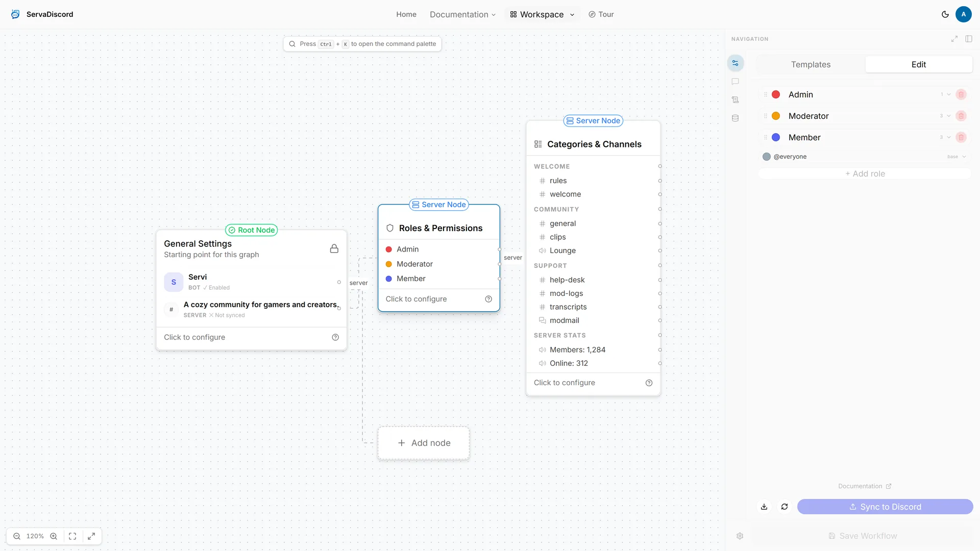
Task: Click the refresh icon near Sync
Action: pos(784,507)
